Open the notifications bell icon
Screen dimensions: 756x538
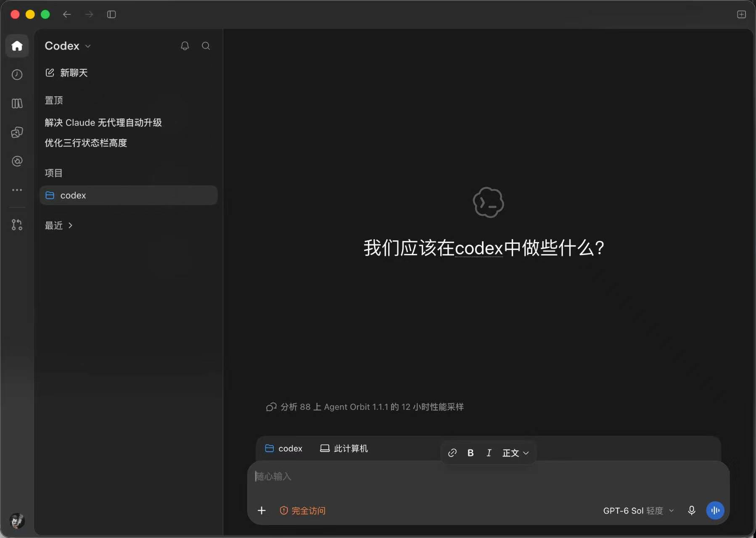[x=185, y=46]
